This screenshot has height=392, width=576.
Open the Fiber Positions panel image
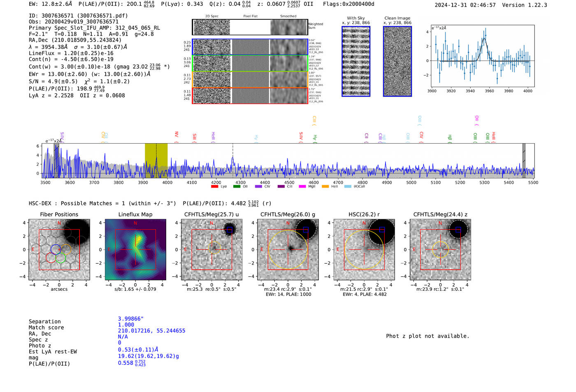pyautogui.click(x=59, y=250)
